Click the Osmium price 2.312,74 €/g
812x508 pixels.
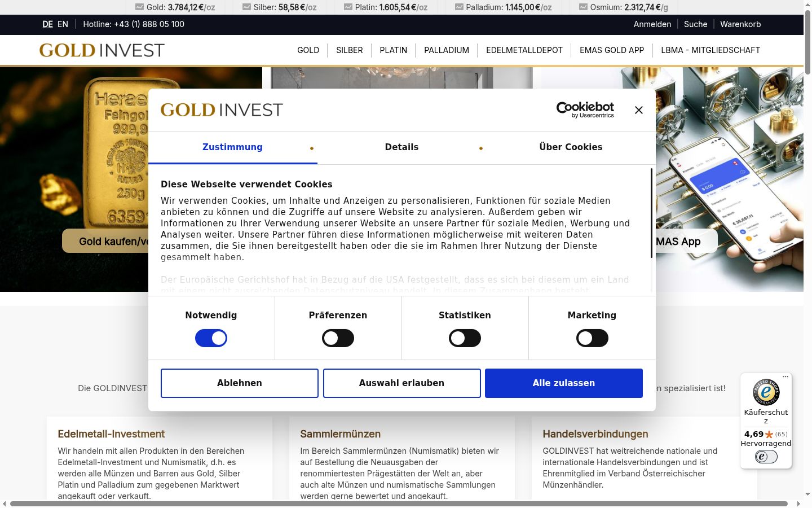pyautogui.click(x=646, y=7)
